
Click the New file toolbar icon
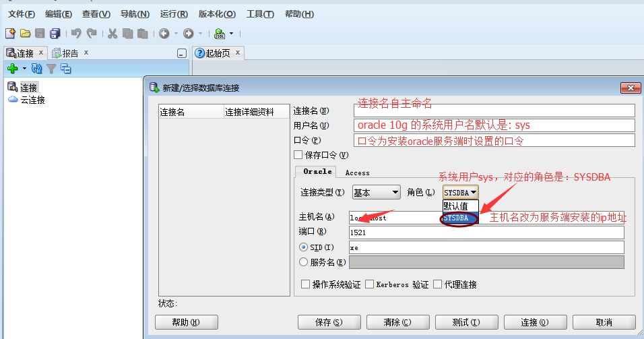10,33
